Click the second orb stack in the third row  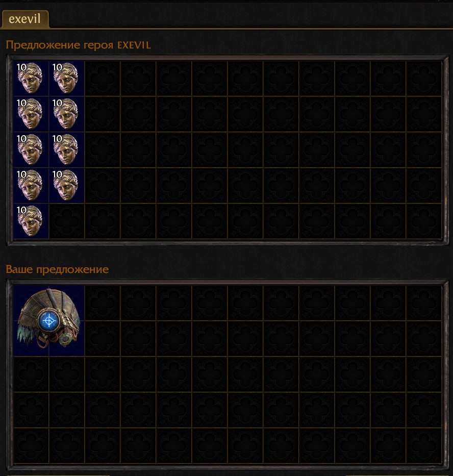point(66,150)
